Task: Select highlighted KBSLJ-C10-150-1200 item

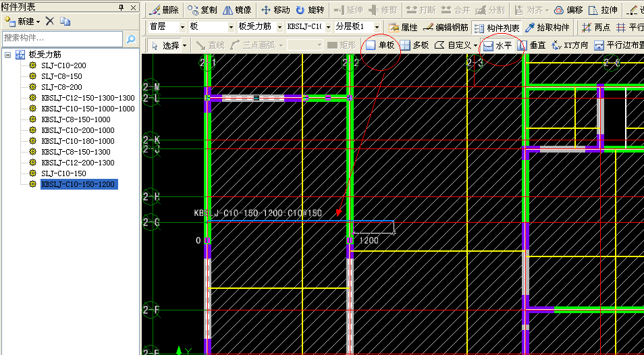Action: pyautogui.click(x=79, y=184)
